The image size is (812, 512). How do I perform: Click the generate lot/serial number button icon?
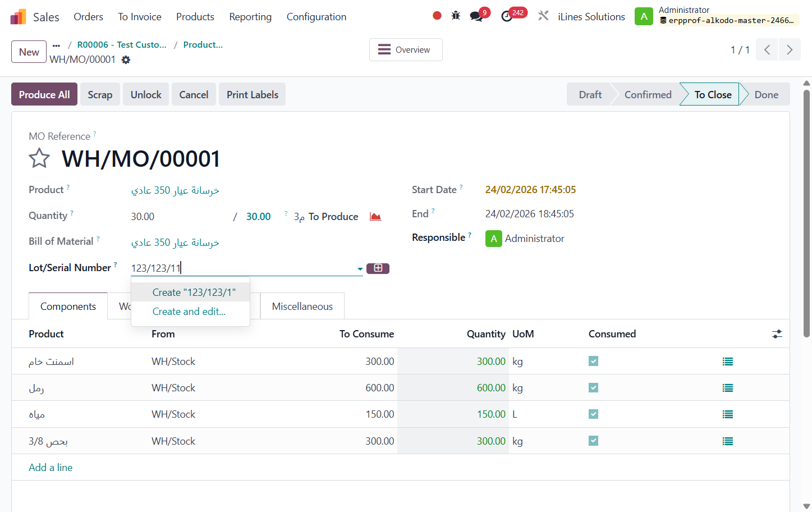pyautogui.click(x=378, y=268)
